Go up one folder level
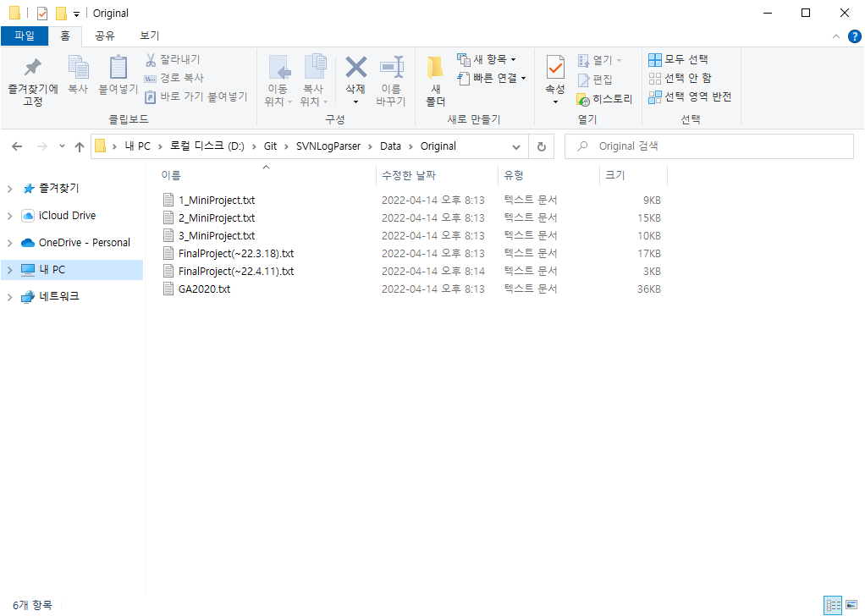 [80, 146]
